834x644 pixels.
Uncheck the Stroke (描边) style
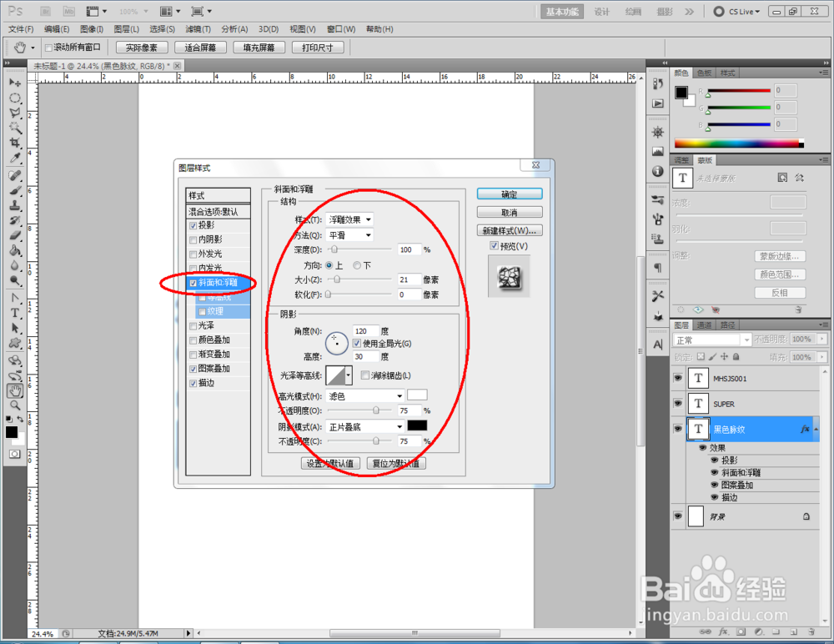coord(193,384)
